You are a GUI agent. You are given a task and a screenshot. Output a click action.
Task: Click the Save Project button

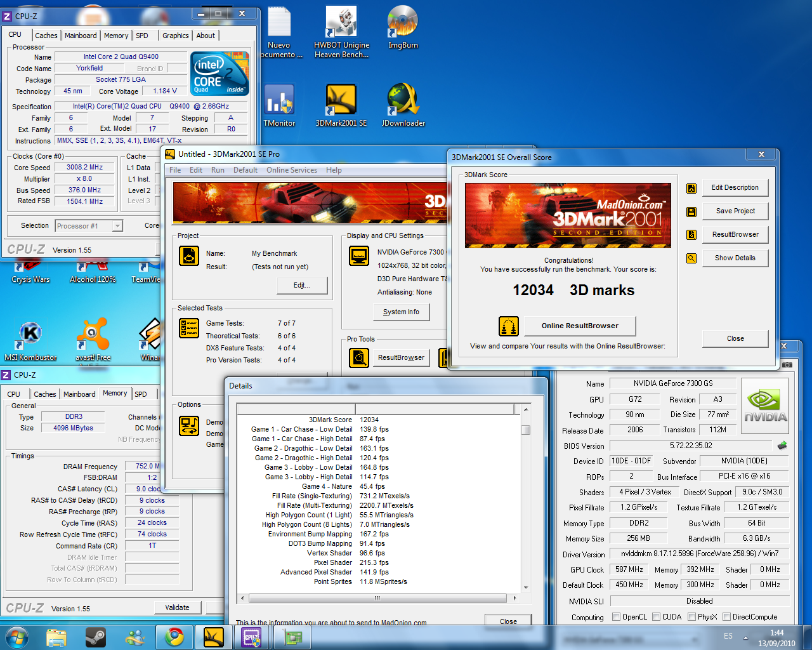click(735, 211)
